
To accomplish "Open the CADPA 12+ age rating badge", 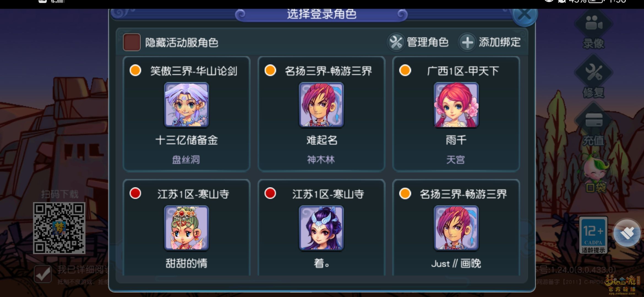I will 593,235.
